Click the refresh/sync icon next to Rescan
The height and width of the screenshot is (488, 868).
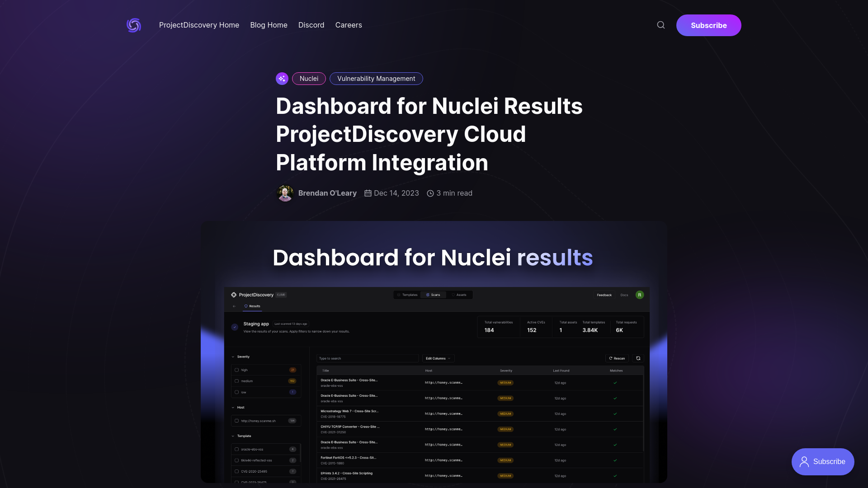click(x=638, y=358)
